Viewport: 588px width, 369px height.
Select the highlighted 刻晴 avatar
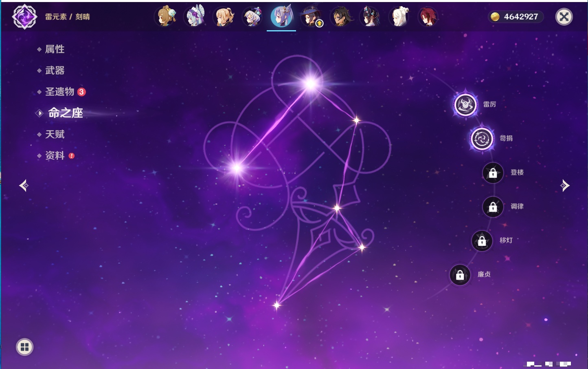click(282, 17)
